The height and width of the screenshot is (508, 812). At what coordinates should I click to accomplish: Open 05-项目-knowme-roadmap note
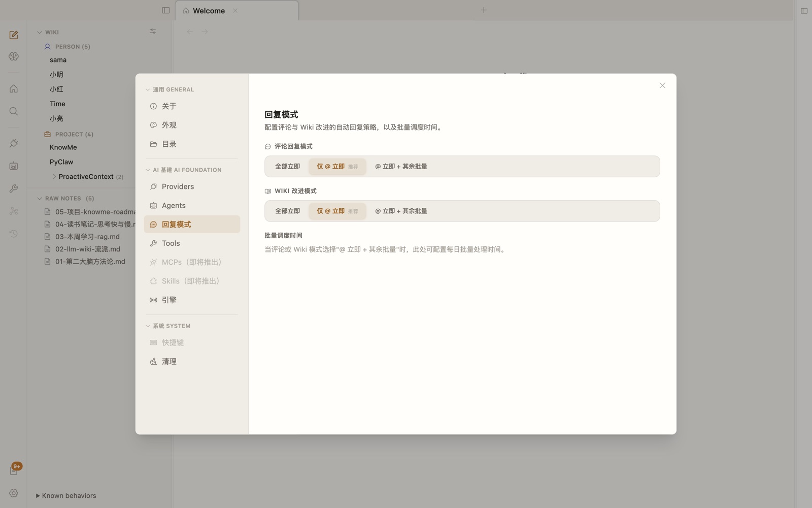pos(90,212)
